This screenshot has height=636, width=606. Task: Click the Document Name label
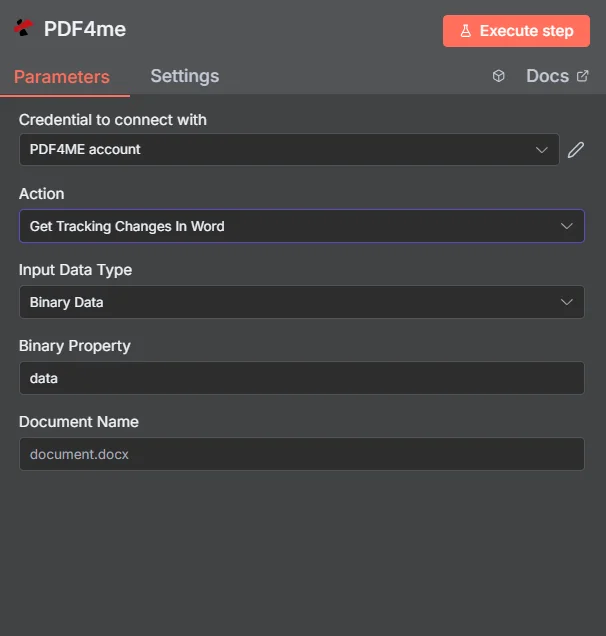point(79,422)
